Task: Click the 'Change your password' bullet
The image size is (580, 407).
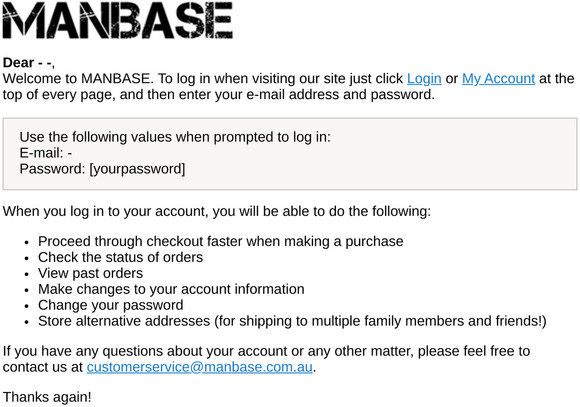Action: pyautogui.click(x=111, y=305)
